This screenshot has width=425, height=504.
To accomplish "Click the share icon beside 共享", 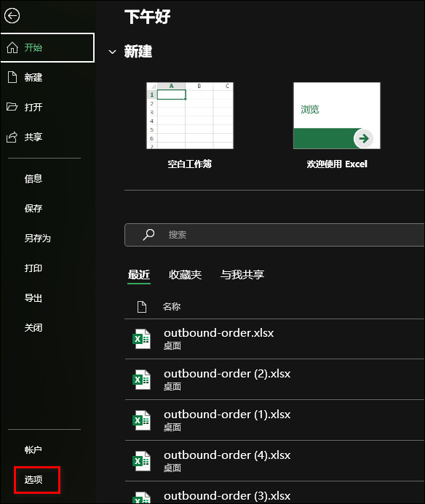I will coord(12,137).
